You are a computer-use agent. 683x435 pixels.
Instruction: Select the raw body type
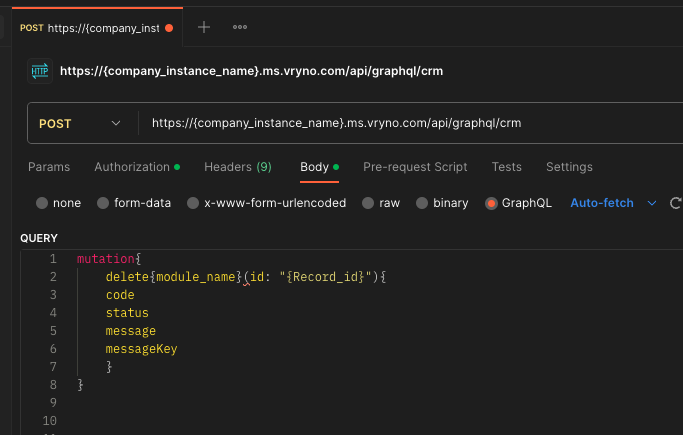(368, 203)
